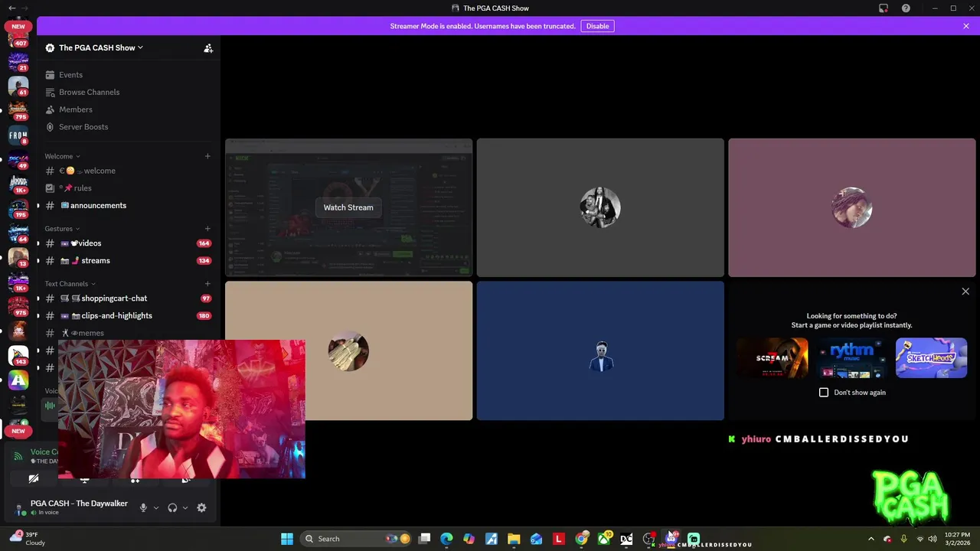Open server with 49 unread badge
This screenshot has width=980, height=551.
coord(18,160)
